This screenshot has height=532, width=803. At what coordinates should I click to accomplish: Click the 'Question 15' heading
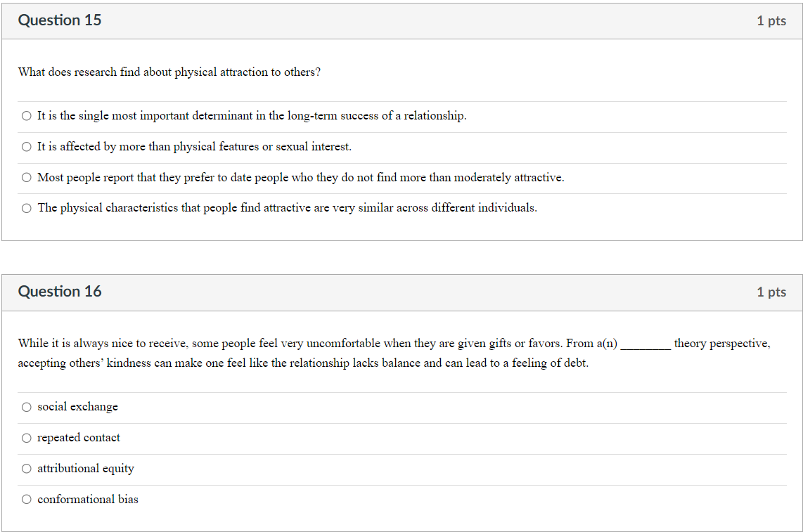(60, 20)
